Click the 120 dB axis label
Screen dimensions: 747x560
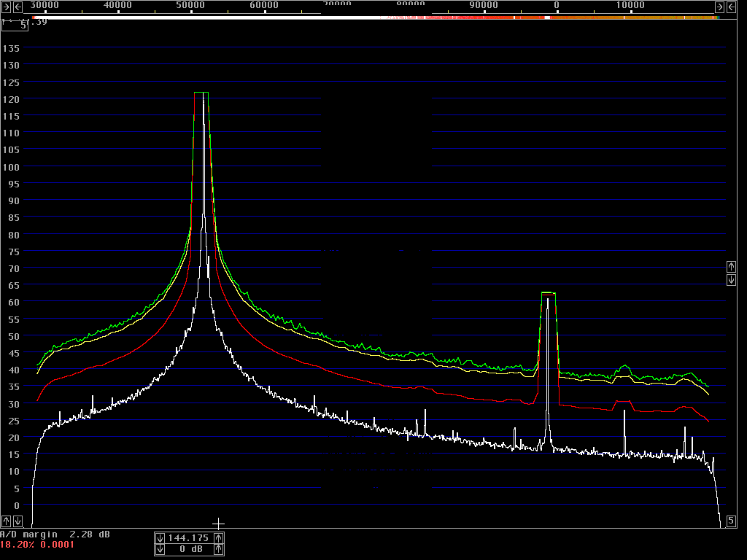coord(11,99)
